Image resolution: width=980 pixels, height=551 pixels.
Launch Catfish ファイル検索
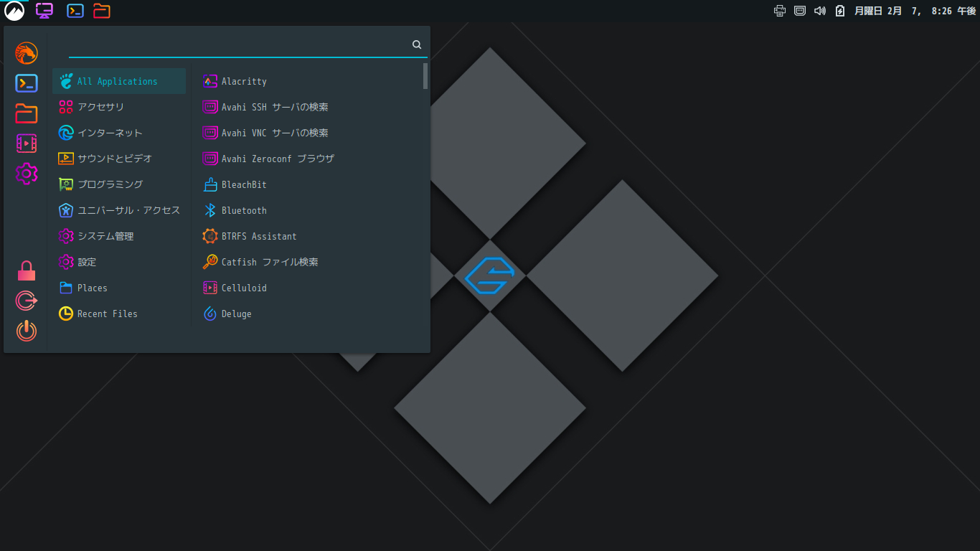(x=309, y=262)
